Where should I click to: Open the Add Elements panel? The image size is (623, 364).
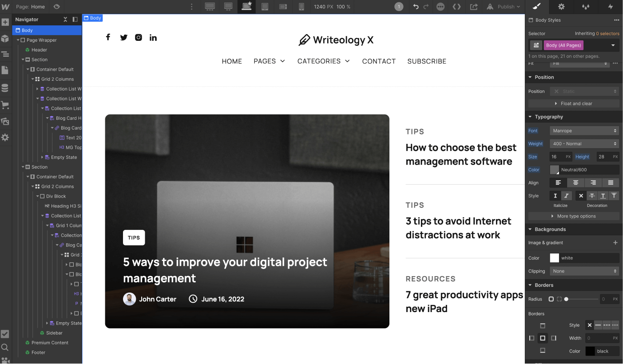tap(6, 22)
